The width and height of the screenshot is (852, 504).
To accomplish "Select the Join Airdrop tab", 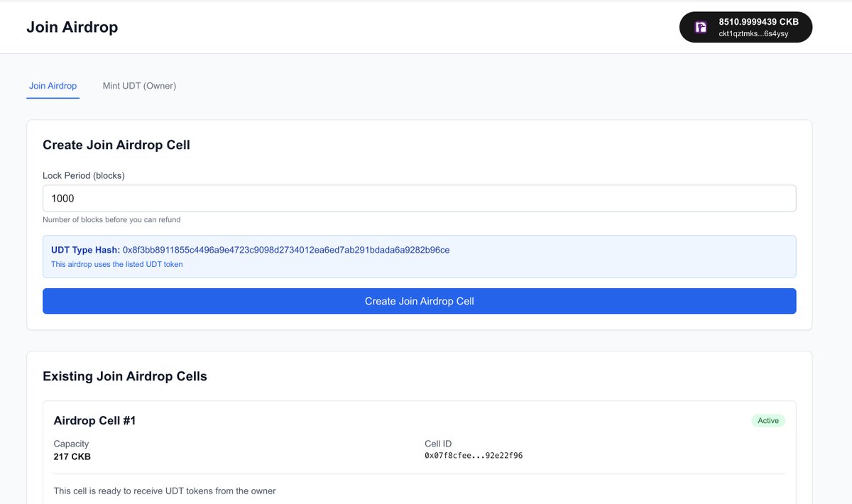I will (53, 85).
